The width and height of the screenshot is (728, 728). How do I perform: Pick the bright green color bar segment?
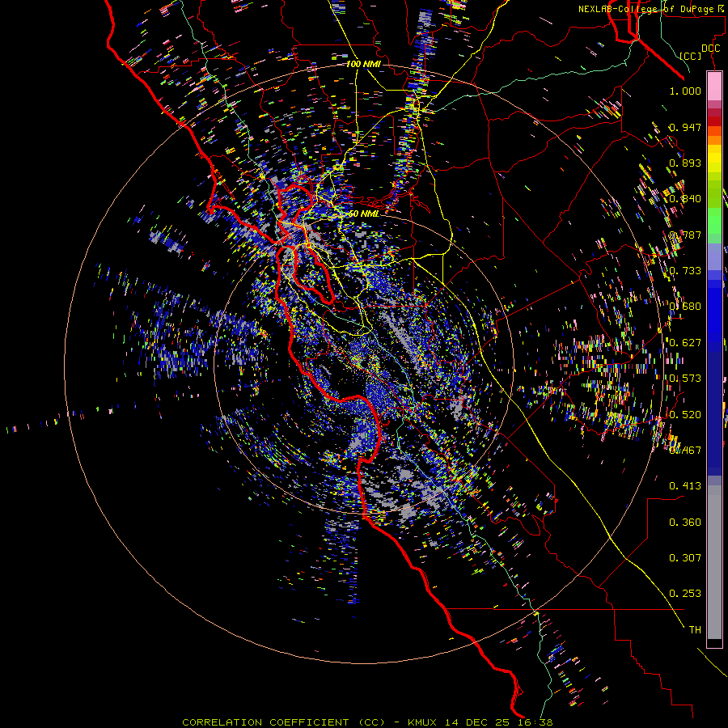[x=714, y=220]
